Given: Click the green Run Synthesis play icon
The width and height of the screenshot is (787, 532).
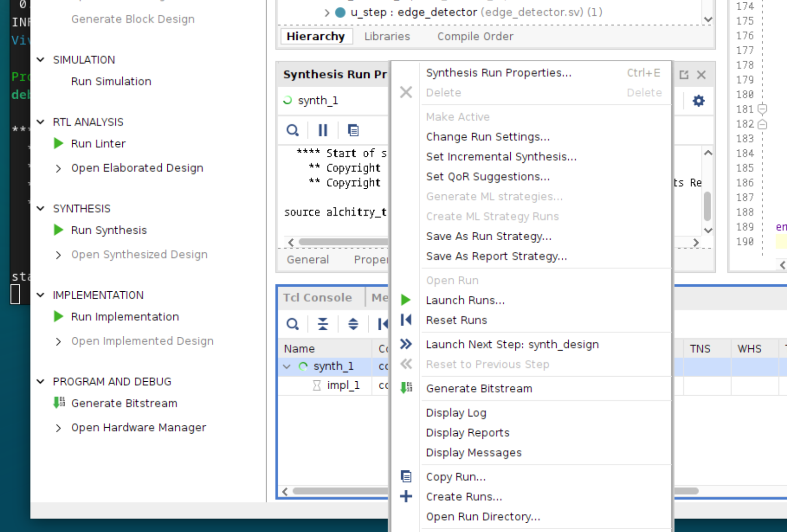Looking at the screenshot, I should pyautogui.click(x=58, y=230).
